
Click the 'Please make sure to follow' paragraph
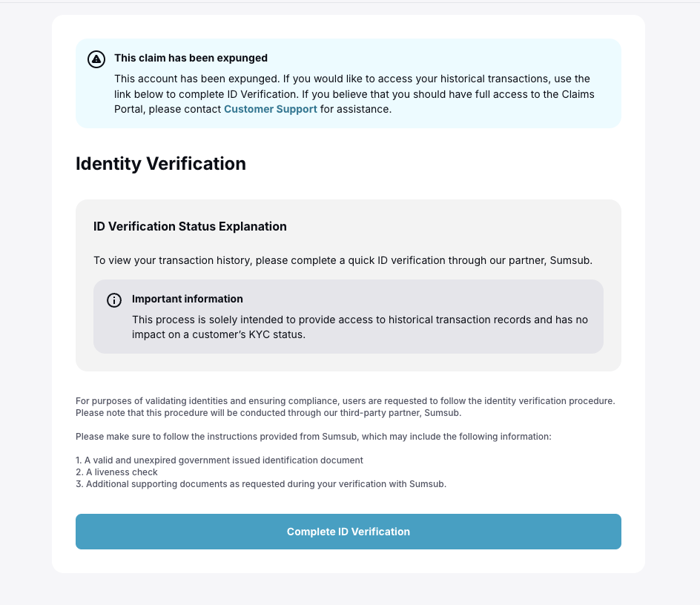(314, 436)
